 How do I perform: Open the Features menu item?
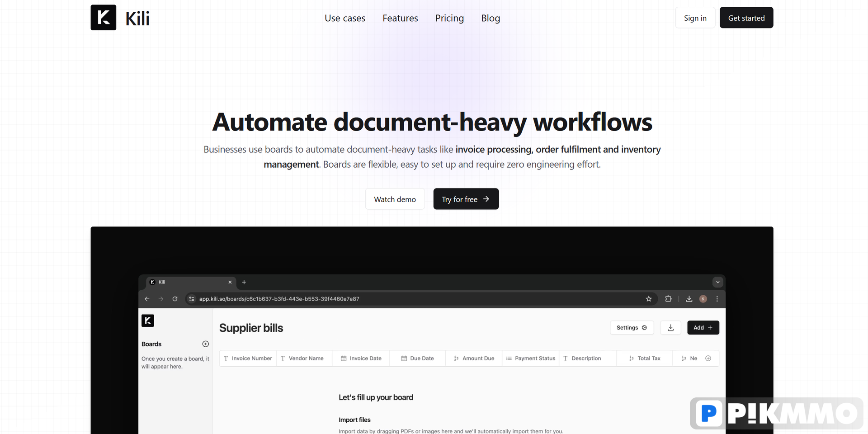(400, 18)
